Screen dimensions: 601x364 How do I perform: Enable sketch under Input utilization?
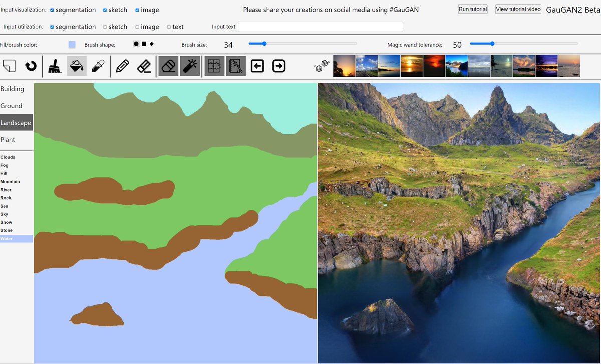tap(105, 27)
